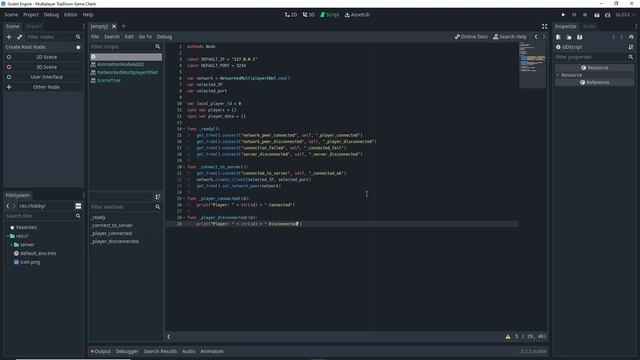Click the Filter scripts field
The width and height of the screenshot is (640, 360).
click(x=126, y=47)
